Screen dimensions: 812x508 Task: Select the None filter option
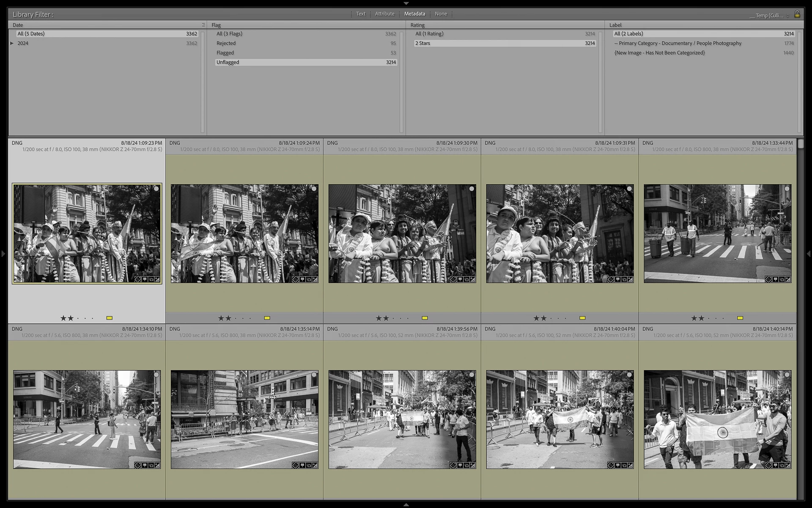441,14
